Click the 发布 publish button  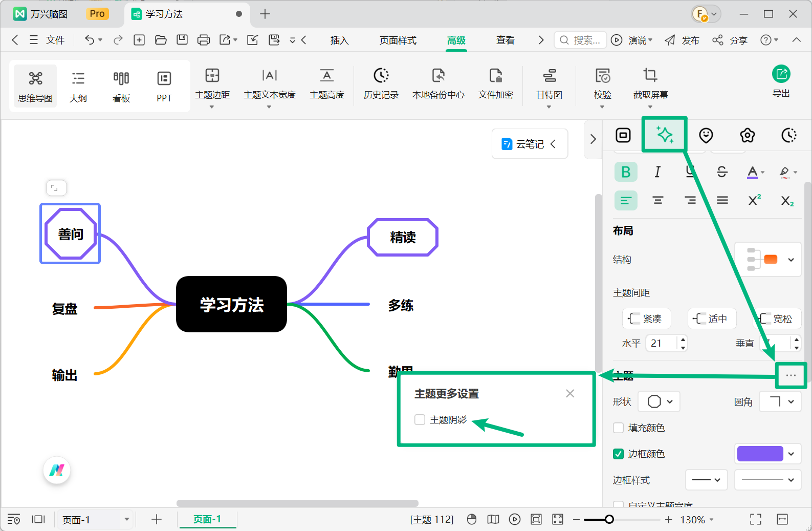pyautogui.click(x=682, y=40)
